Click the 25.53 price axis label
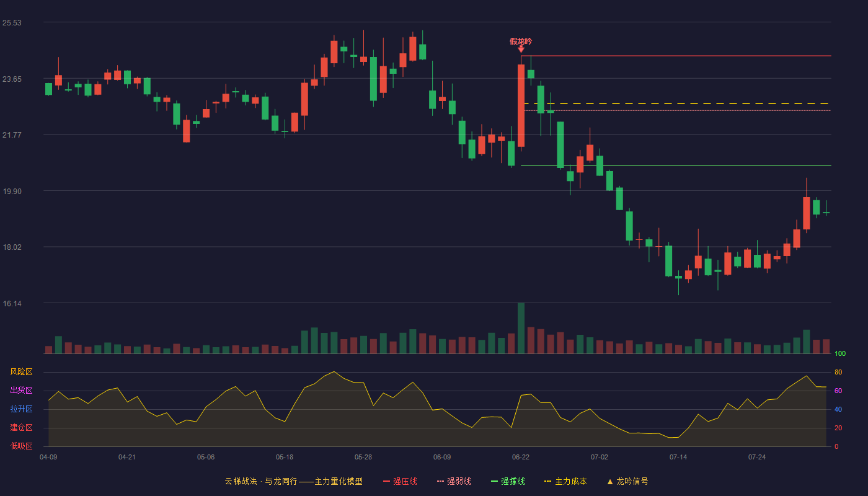Image resolution: width=868 pixels, height=496 pixels. [x=12, y=23]
